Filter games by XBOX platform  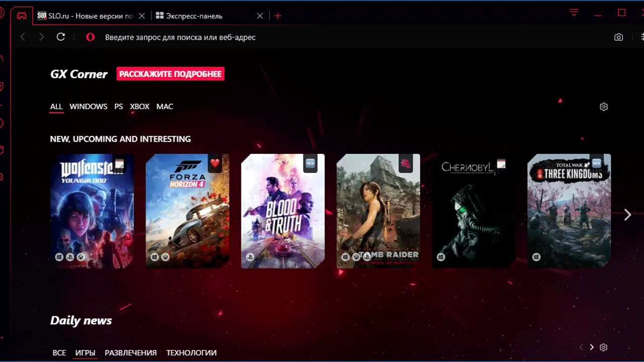tap(139, 107)
